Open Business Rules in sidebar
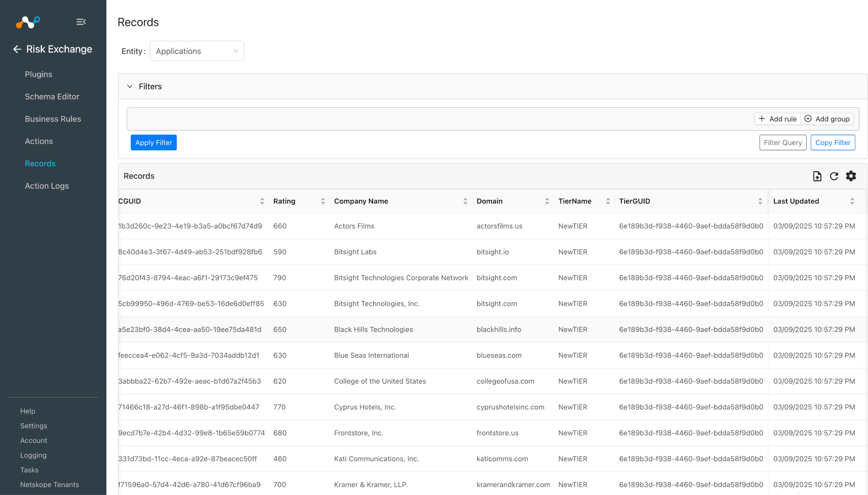Image resolution: width=868 pixels, height=495 pixels. point(53,119)
